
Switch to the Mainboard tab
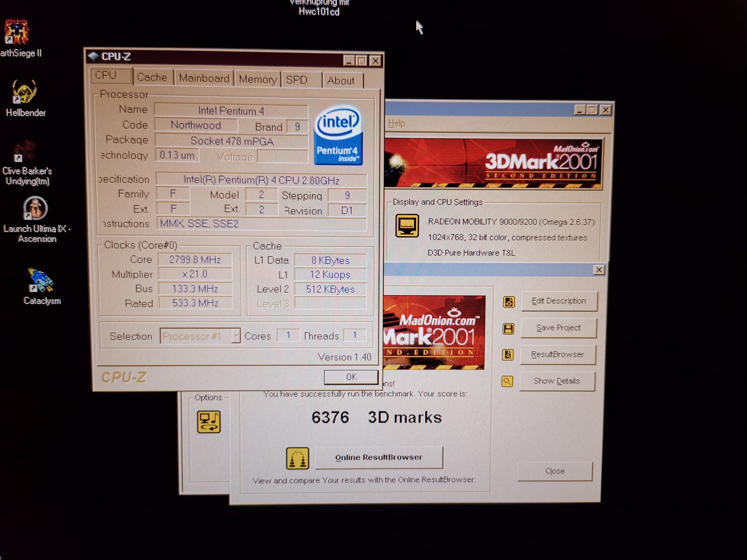point(204,78)
